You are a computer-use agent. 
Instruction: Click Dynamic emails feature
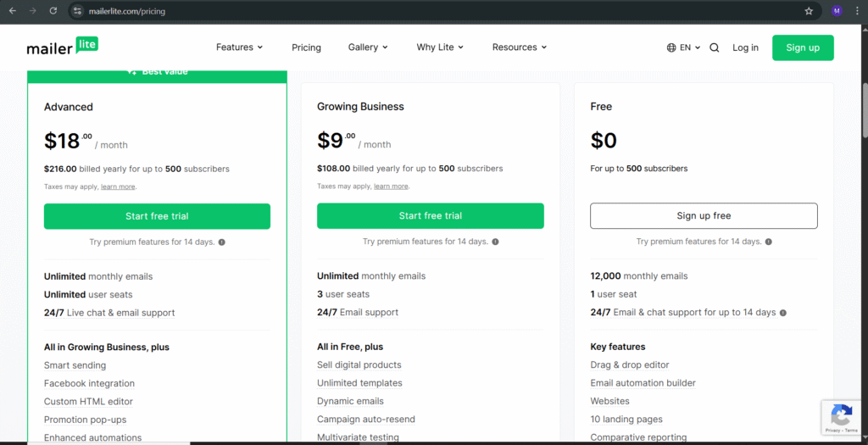(350, 401)
